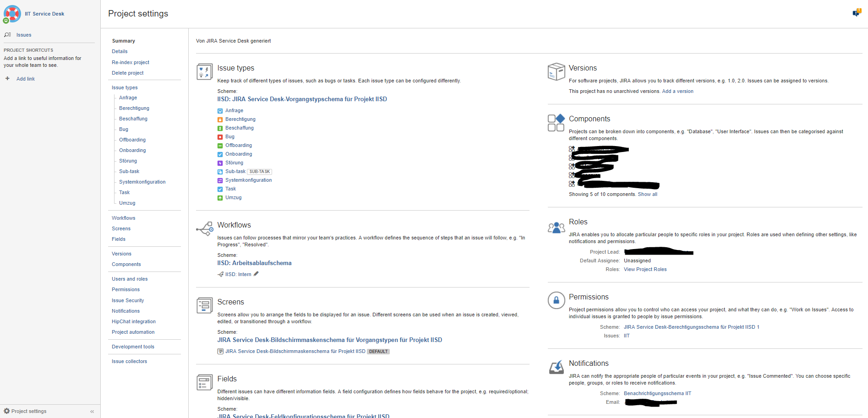Click the Issues search icon in sidebar
This screenshot has height=418, width=868.
tap(7, 35)
